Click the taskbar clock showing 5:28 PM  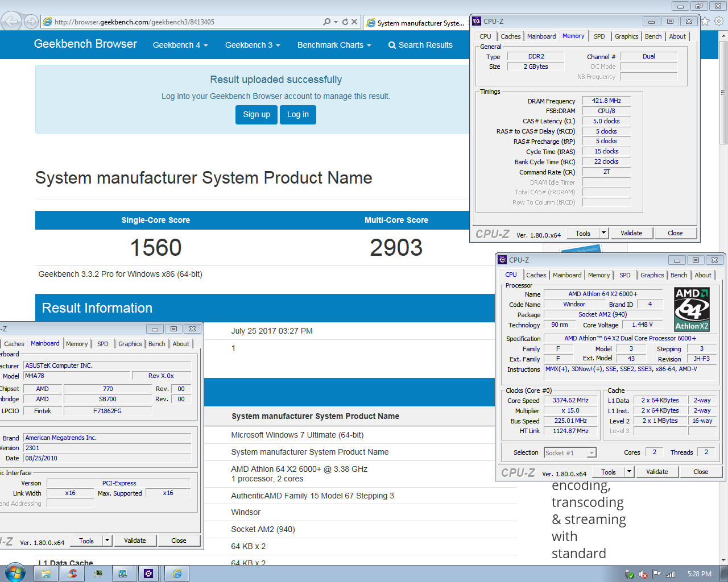click(699, 574)
